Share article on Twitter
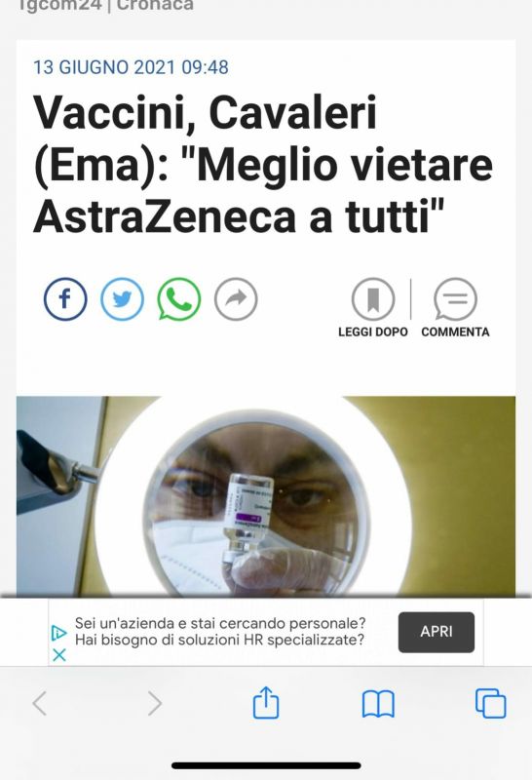The height and width of the screenshot is (780, 532). pyautogui.click(x=122, y=299)
